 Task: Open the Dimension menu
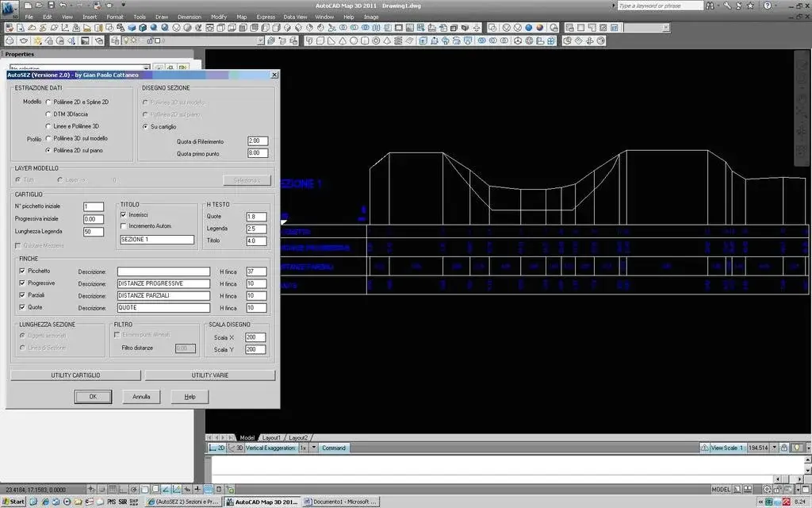(190, 17)
